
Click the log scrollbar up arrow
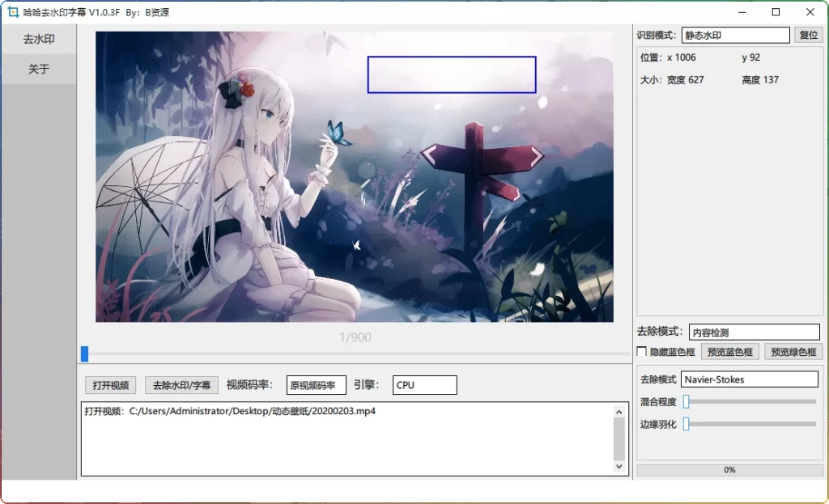[619, 412]
